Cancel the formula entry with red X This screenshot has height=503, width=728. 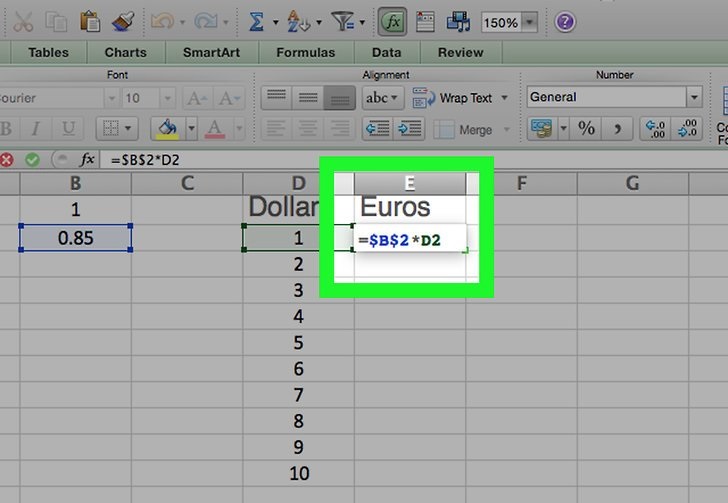tap(6, 160)
